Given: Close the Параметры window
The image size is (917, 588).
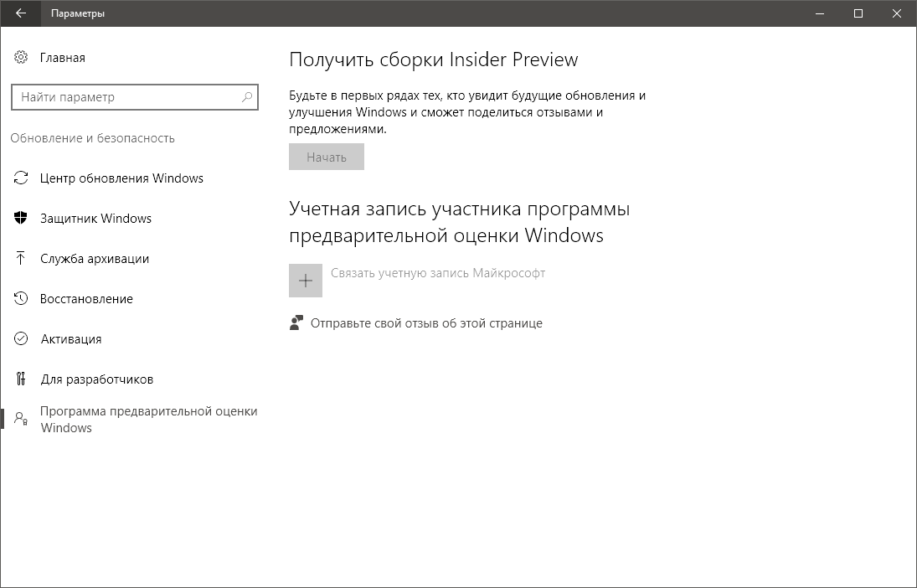Looking at the screenshot, I should (x=897, y=13).
